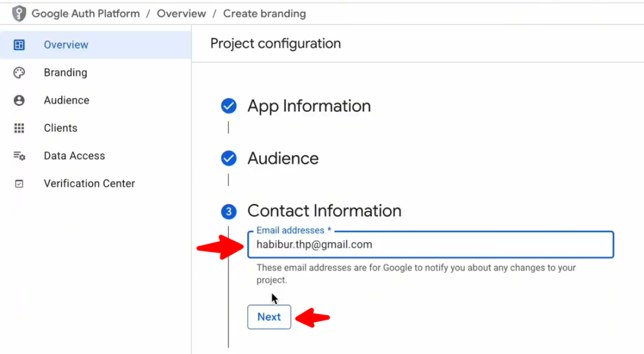Navigate to Verification Center sidebar label

coord(89,184)
